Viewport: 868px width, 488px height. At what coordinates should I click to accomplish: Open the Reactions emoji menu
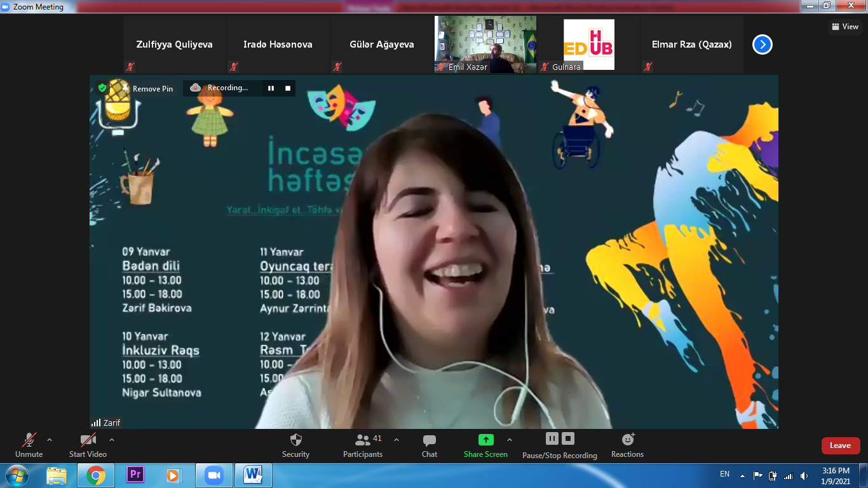point(628,440)
